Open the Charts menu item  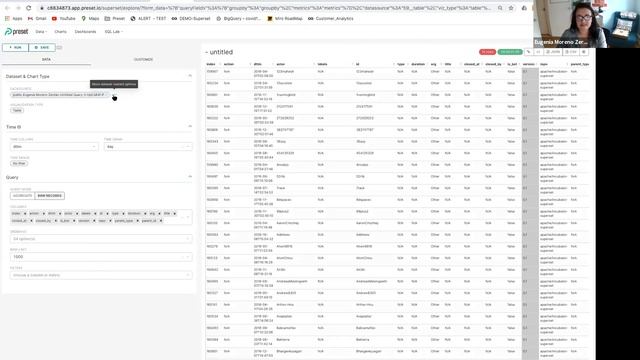pos(60,31)
